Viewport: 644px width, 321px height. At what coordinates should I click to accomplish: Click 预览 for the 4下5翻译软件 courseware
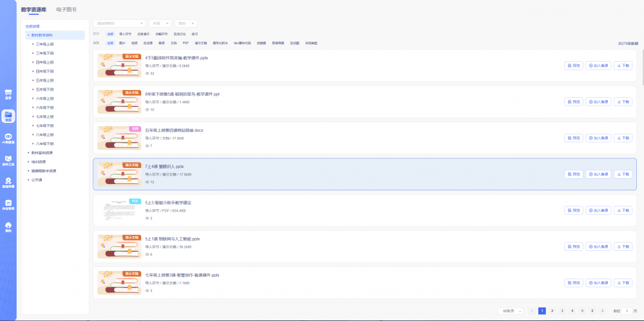click(x=573, y=66)
